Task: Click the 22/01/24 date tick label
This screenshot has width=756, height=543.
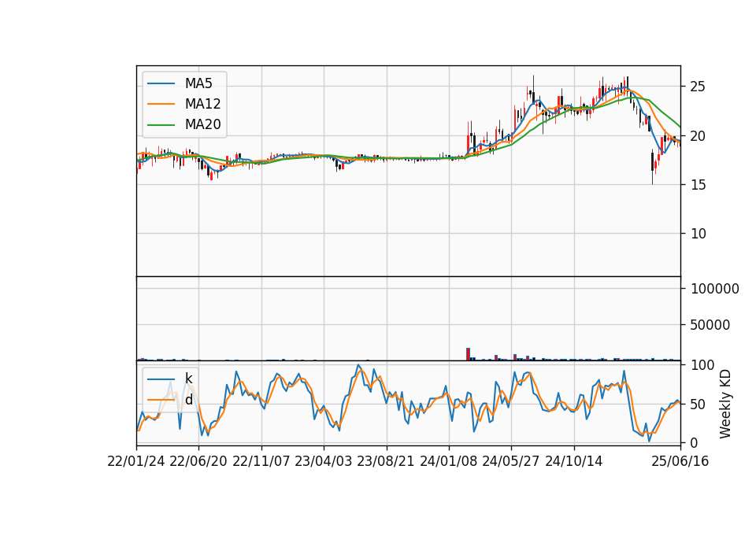Action: (x=136, y=461)
